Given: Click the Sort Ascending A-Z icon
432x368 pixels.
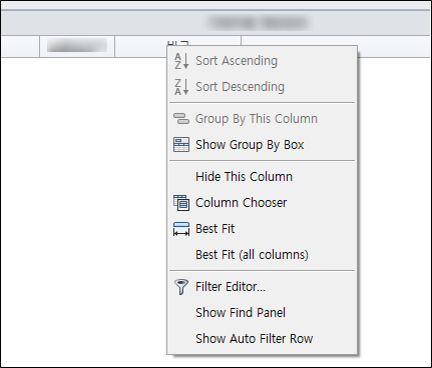Looking at the screenshot, I should tap(181, 61).
